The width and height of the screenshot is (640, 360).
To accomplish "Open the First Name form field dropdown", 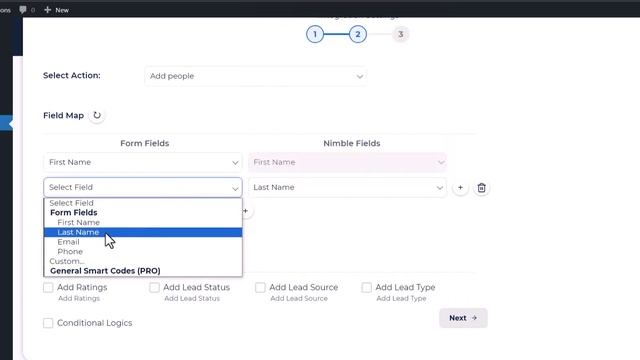I will [x=143, y=162].
